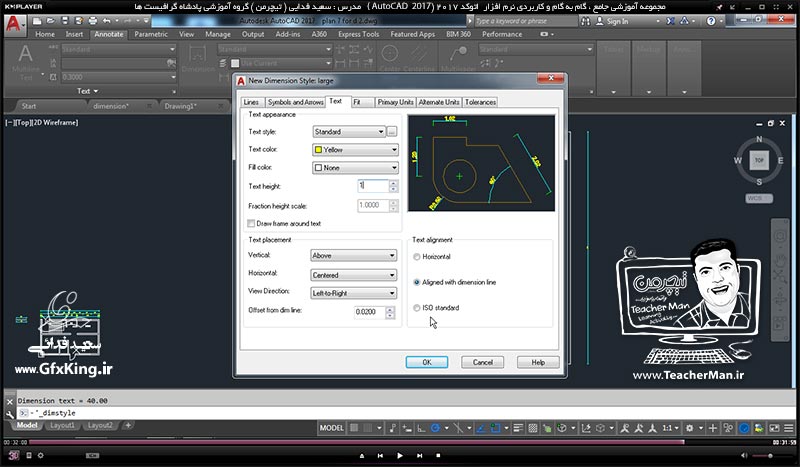Open the Home ribbon tab

[45, 34]
